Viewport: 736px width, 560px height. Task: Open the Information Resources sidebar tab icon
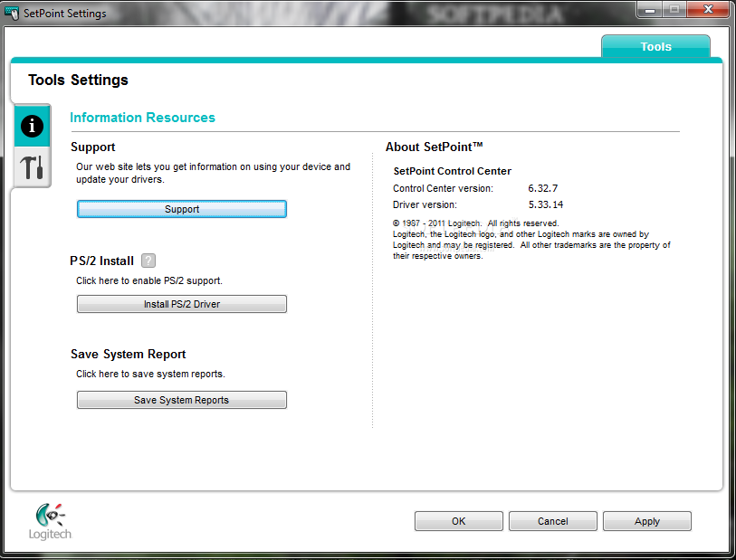[32, 126]
